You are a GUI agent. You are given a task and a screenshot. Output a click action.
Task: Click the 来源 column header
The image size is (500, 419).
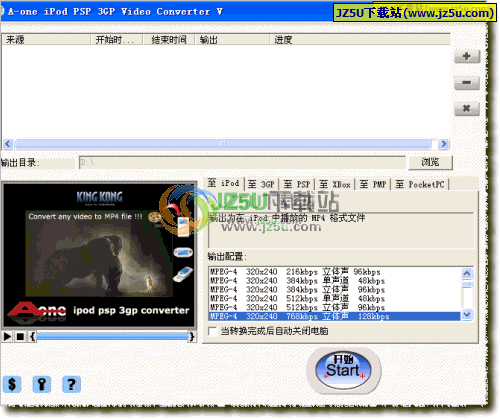click(46, 40)
